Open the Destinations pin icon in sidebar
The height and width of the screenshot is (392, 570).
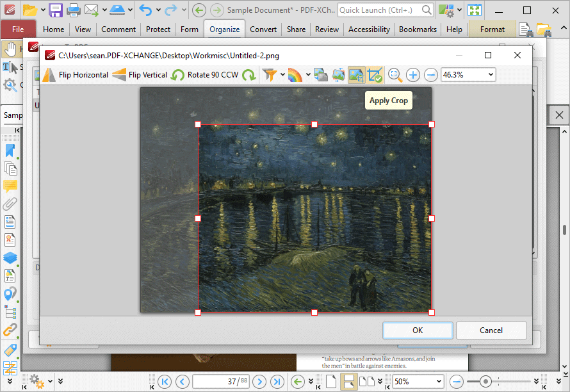pyautogui.click(x=10, y=294)
